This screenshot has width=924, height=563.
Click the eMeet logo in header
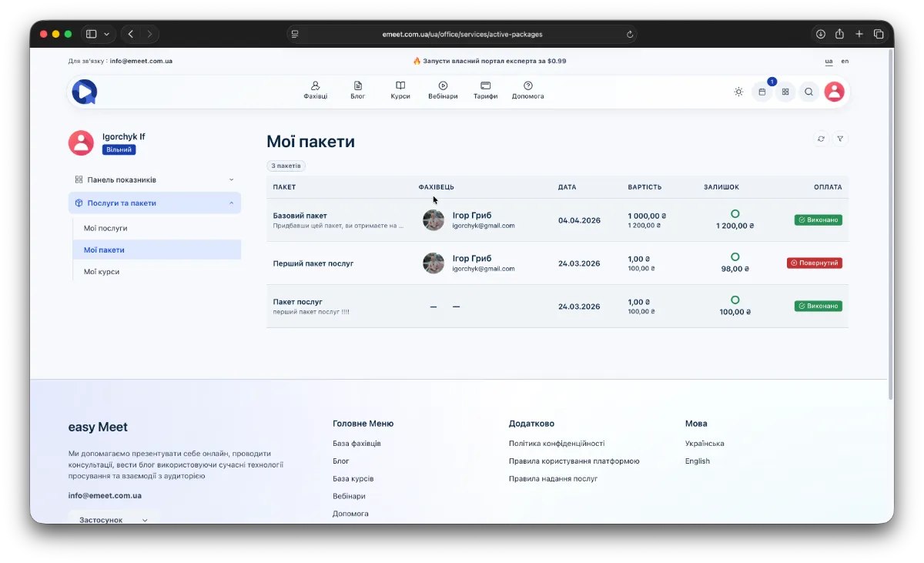(85, 92)
